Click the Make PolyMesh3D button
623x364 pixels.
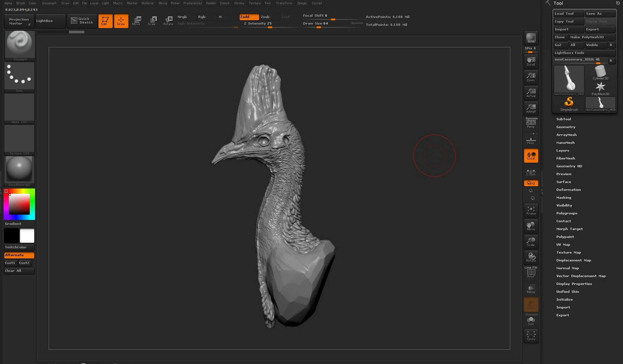pos(592,37)
